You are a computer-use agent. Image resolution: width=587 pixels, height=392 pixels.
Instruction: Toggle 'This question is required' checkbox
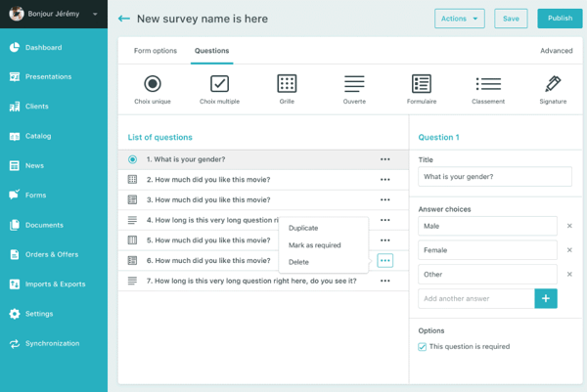pyautogui.click(x=423, y=347)
